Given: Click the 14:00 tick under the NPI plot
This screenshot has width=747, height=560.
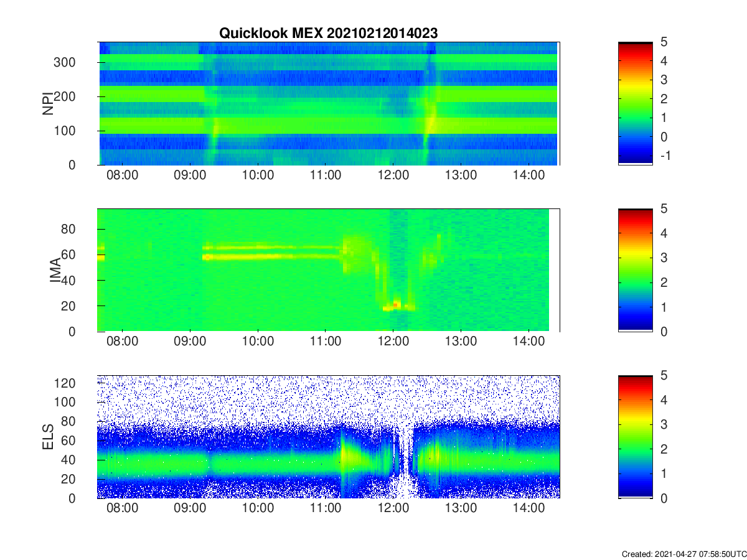Looking at the screenshot, I should (x=528, y=175).
